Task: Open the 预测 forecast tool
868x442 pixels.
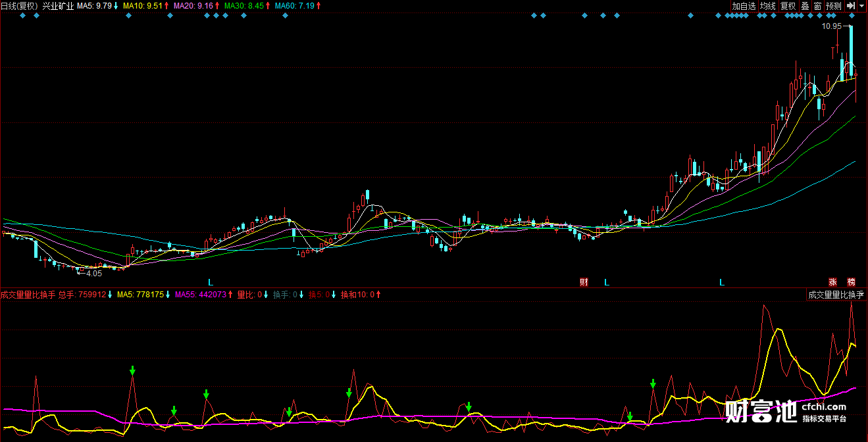Action: (834, 6)
